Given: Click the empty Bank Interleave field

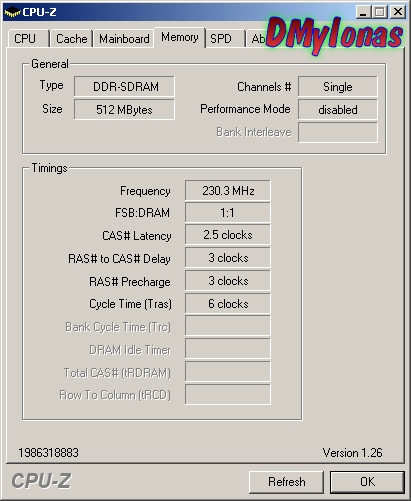Looking at the screenshot, I should tap(338, 132).
